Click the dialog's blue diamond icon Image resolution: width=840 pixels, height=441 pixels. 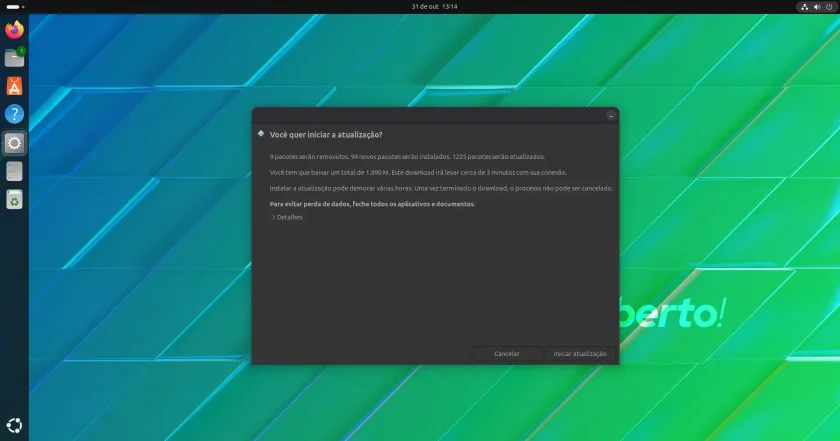pyautogui.click(x=261, y=133)
